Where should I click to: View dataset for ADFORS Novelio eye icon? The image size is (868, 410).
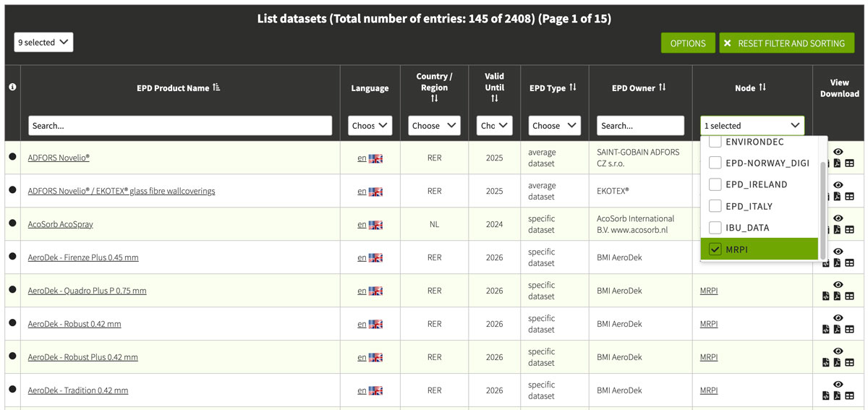pyautogui.click(x=838, y=152)
